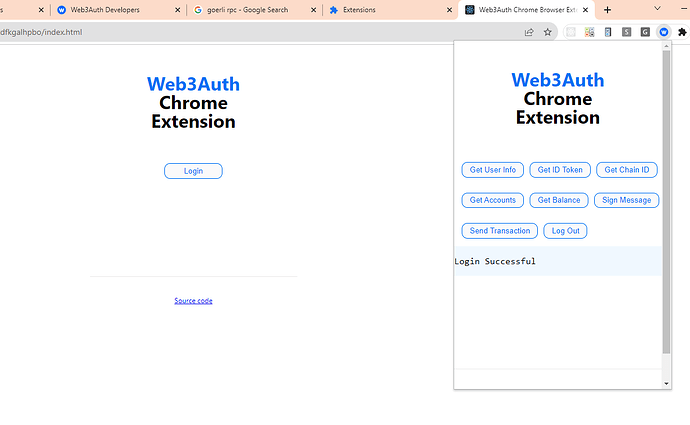The image size is (690, 425).
Task: Bookmark this page with the star icon
Action: tap(547, 32)
